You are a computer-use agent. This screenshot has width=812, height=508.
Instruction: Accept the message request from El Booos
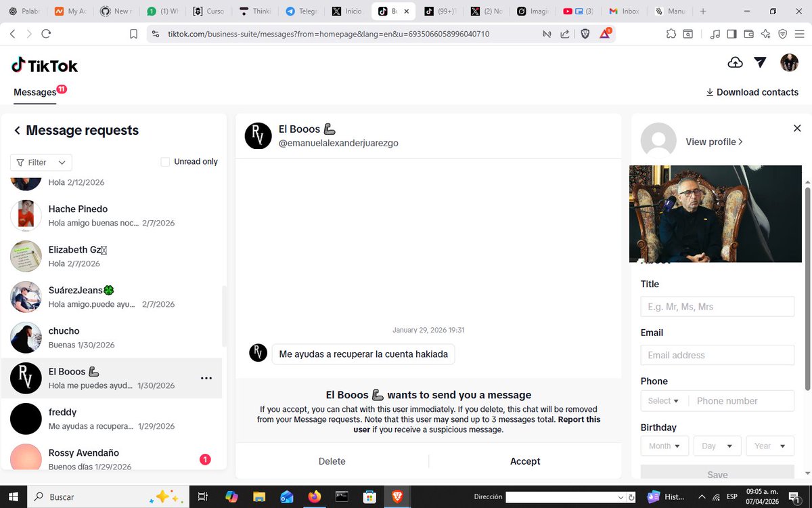(525, 461)
